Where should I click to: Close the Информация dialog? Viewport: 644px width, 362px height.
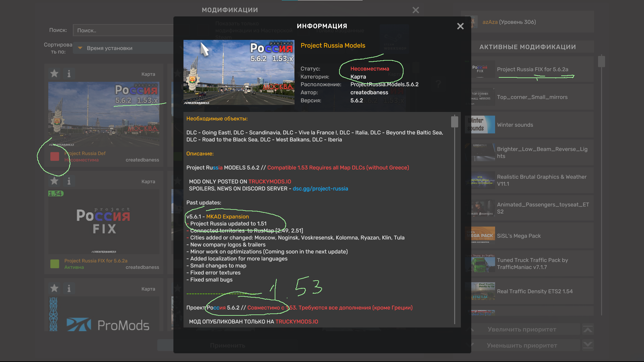[460, 26]
